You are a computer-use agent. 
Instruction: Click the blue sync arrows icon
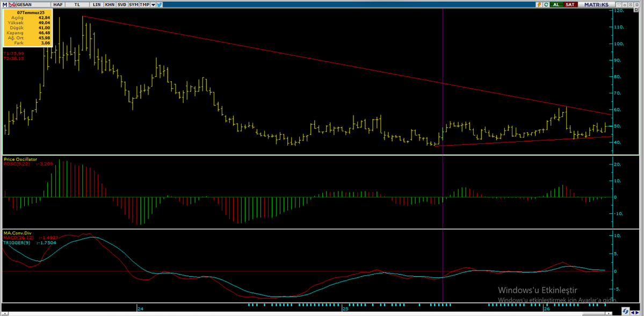coord(626,311)
